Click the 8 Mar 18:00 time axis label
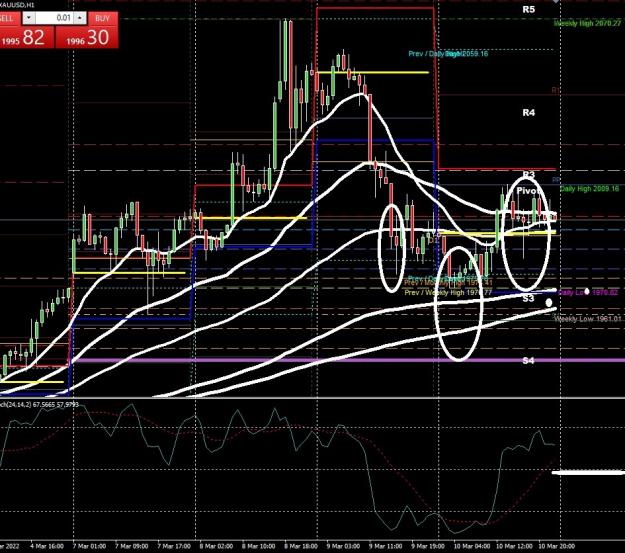 301,546
